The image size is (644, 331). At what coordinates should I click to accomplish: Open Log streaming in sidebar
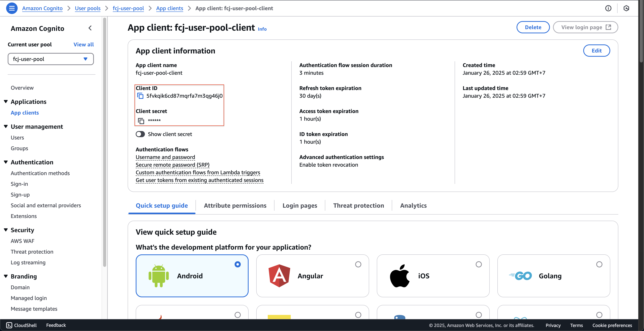click(28, 263)
